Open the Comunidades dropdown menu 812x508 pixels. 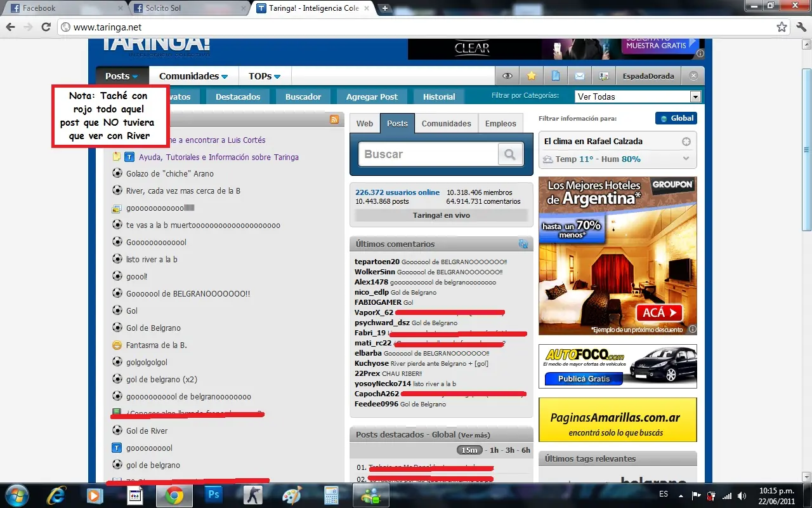click(x=193, y=76)
